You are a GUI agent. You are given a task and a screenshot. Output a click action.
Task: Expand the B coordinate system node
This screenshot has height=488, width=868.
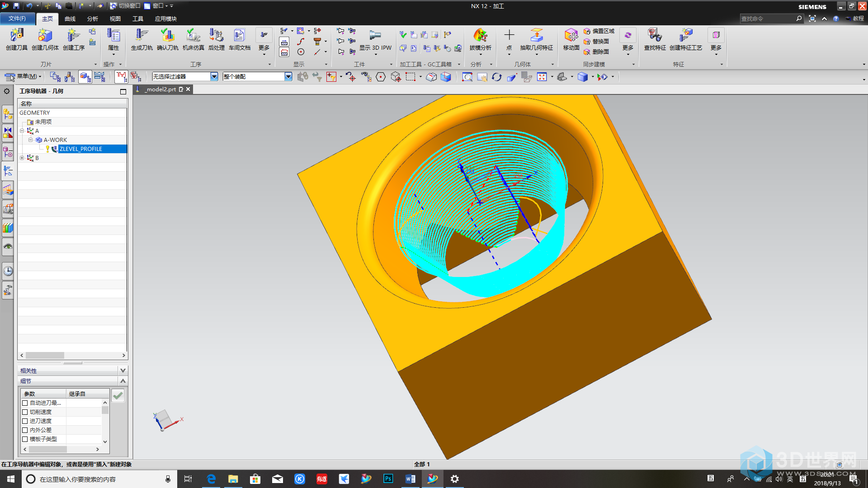click(x=22, y=158)
